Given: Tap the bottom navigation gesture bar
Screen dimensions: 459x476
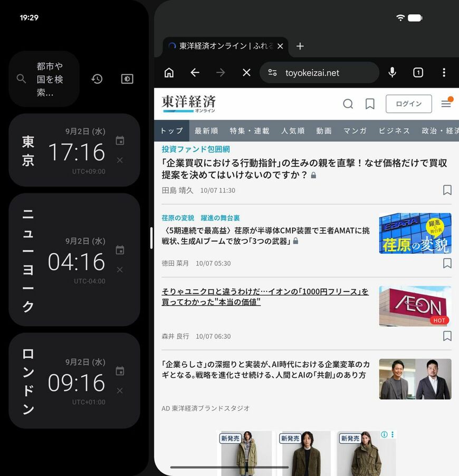Looking at the screenshot, I should click(x=229, y=468).
